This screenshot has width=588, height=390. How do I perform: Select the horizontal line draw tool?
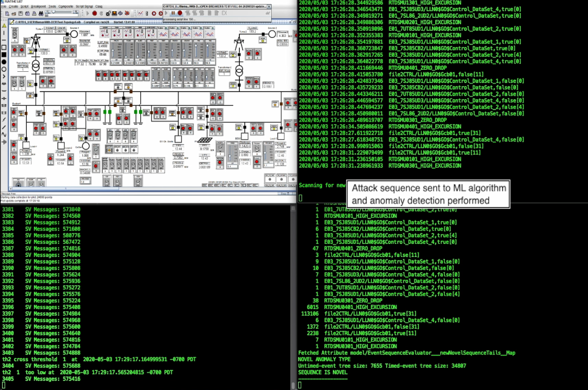pyautogui.click(x=4, y=40)
